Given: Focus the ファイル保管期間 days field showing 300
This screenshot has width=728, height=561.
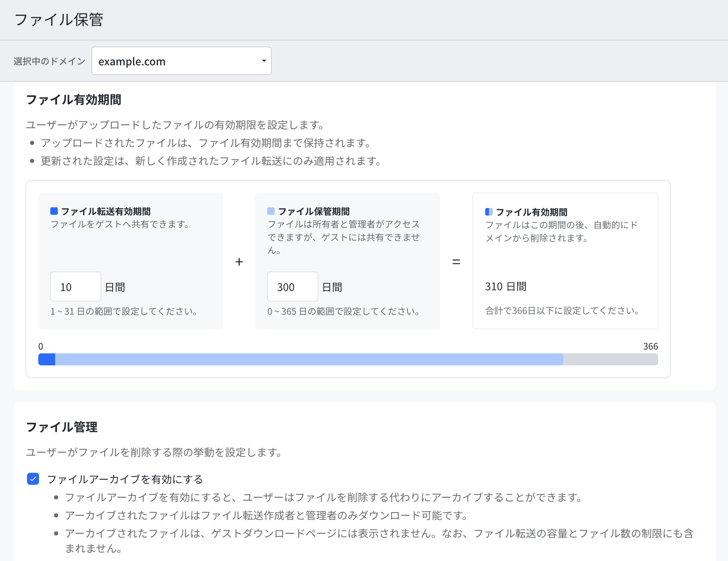Looking at the screenshot, I should point(293,287).
